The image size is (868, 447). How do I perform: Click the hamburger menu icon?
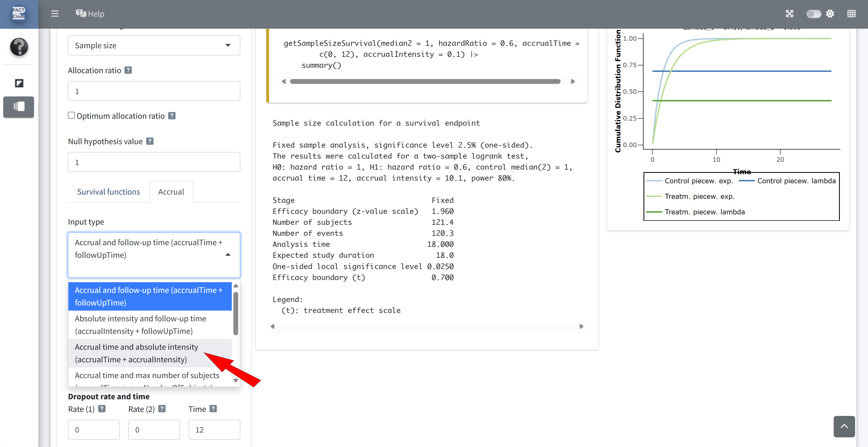coord(55,14)
